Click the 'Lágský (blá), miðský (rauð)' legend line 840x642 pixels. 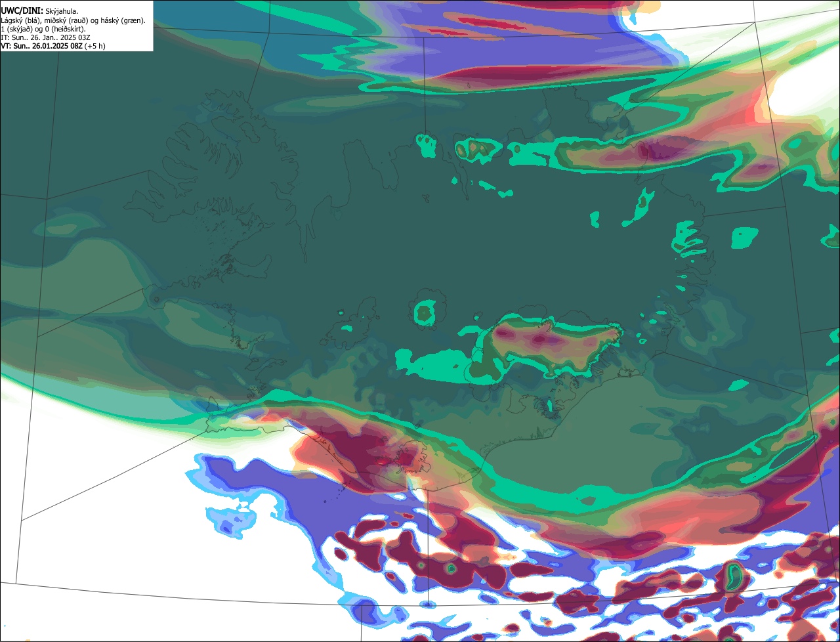click(x=73, y=20)
